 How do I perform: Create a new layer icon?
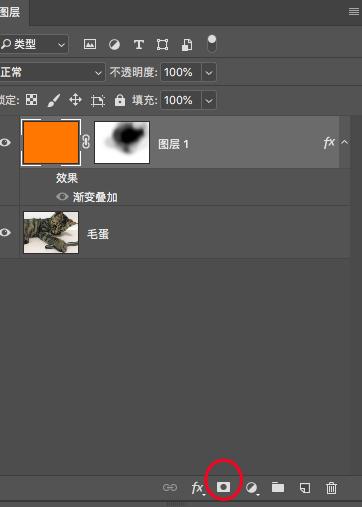pos(305,488)
